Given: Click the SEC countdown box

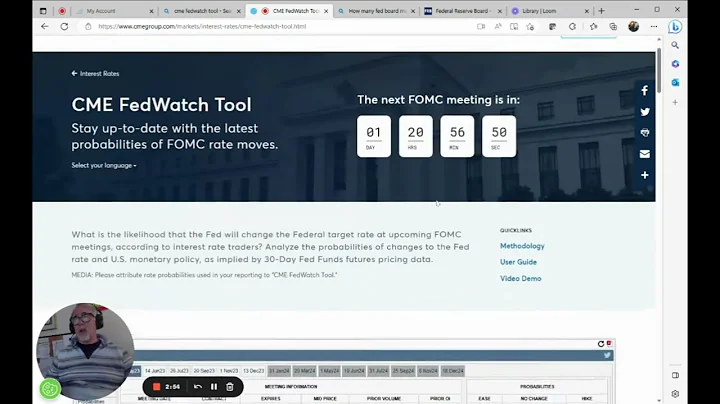Looking at the screenshot, I should point(499,136).
